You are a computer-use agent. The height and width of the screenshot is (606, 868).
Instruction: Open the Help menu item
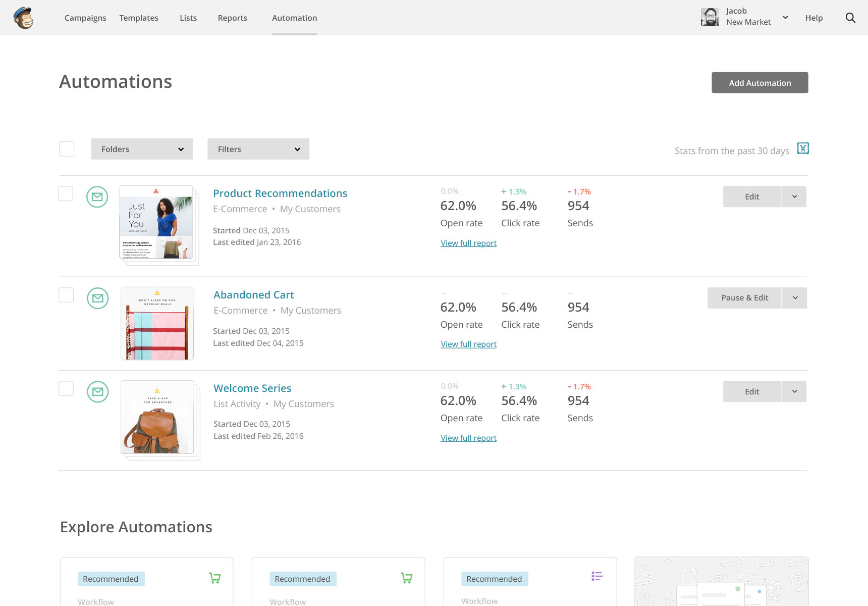pos(814,18)
